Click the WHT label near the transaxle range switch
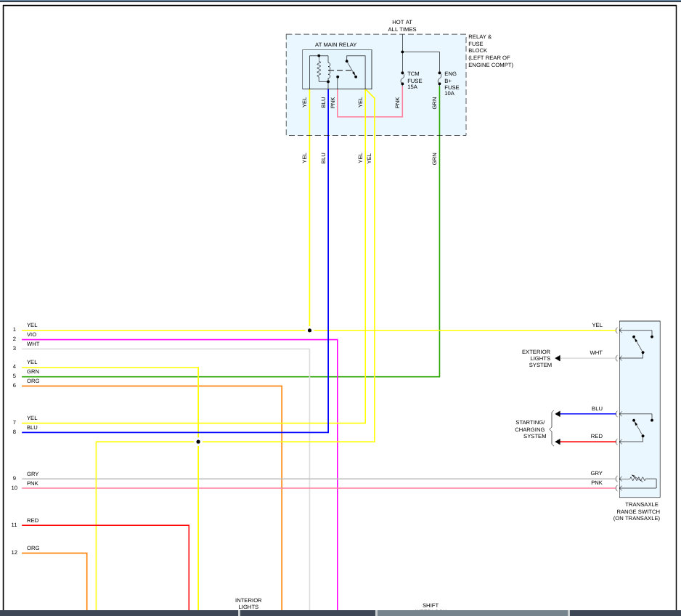Image resolution: width=681 pixels, height=616 pixels. click(596, 353)
